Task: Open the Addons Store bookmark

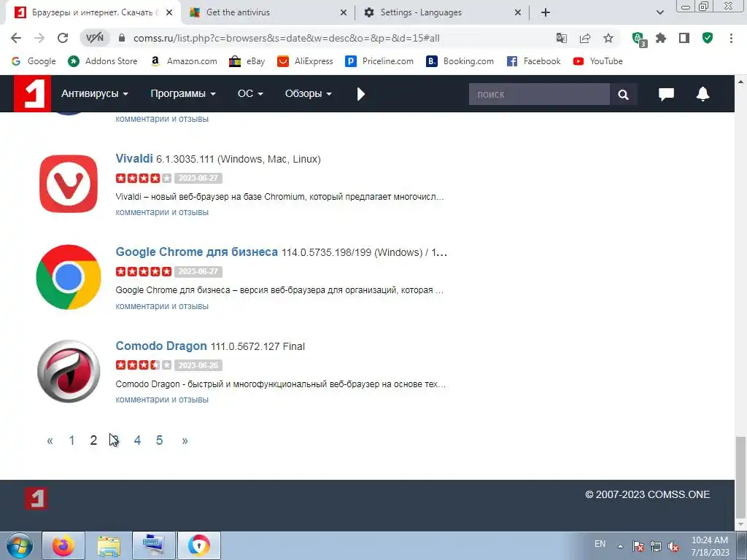Action: (x=102, y=61)
